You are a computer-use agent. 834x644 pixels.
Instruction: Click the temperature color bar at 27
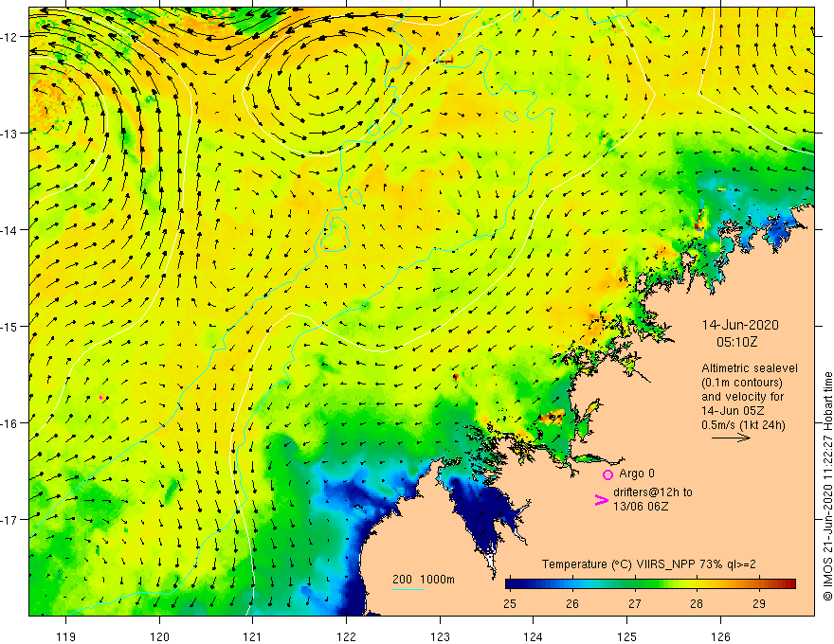[x=635, y=584]
